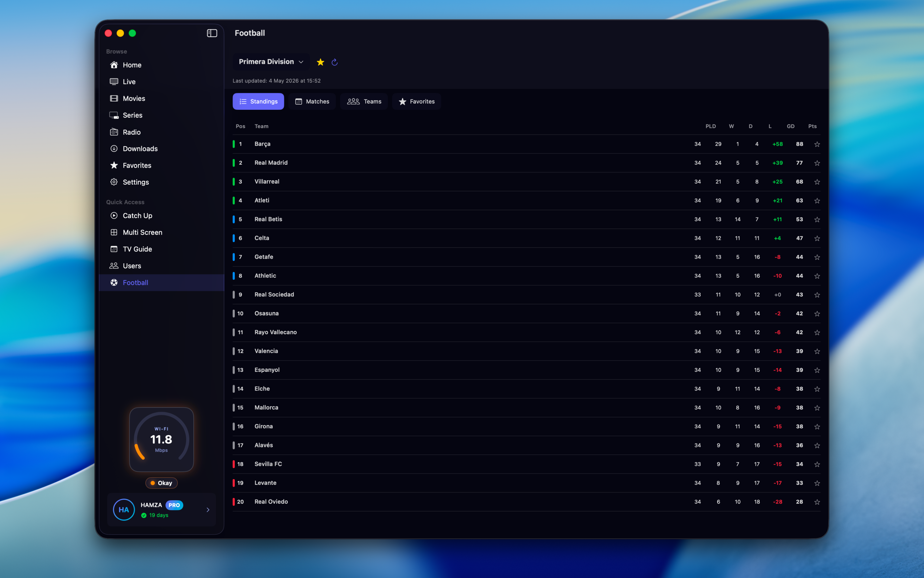Select Football in the sidebar
Viewport: 924px width, 578px height.
[161, 283]
